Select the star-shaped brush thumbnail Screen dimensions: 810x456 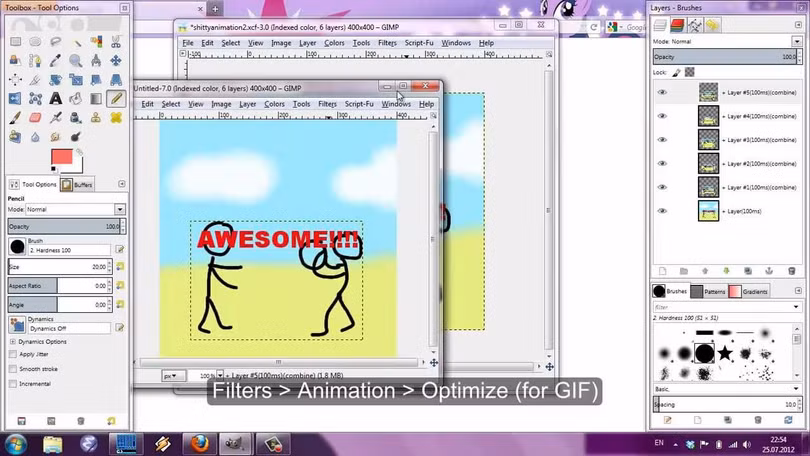725,353
